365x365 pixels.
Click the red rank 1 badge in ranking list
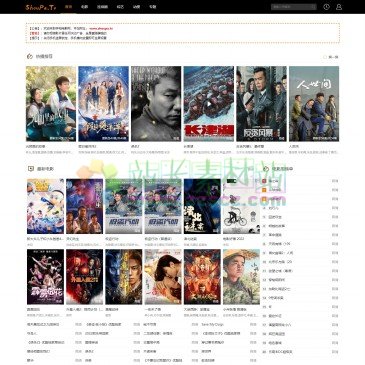pos(264,181)
